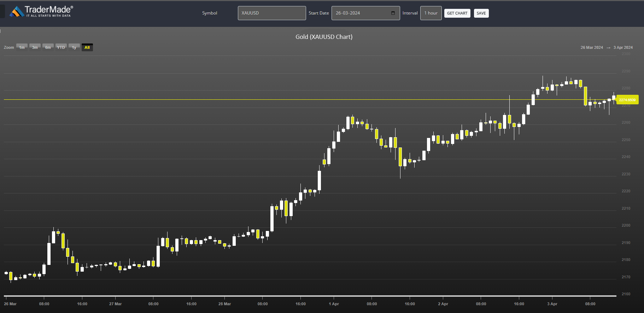Image resolution: width=644 pixels, height=313 pixels.
Task: Click the 1 Apr time axis label
Action: pos(334,304)
